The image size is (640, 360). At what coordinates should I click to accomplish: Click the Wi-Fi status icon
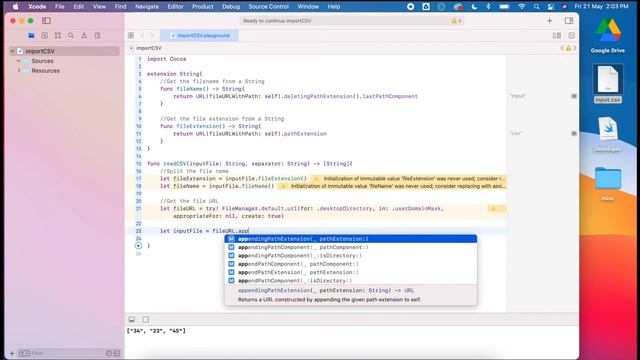point(522,7)
